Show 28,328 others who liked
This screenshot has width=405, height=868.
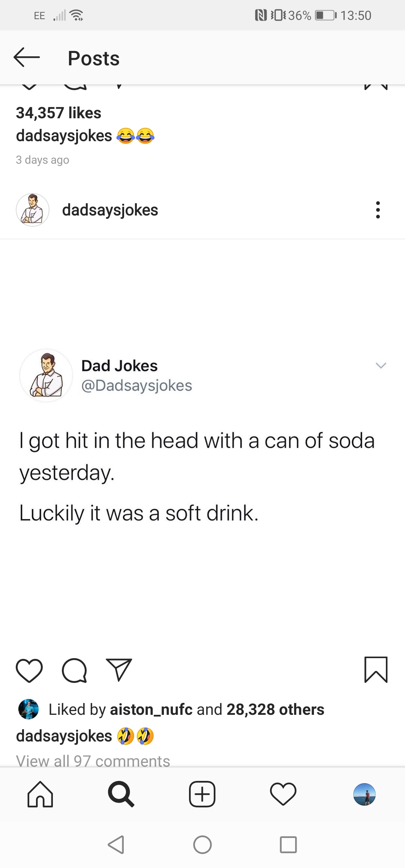275,710
